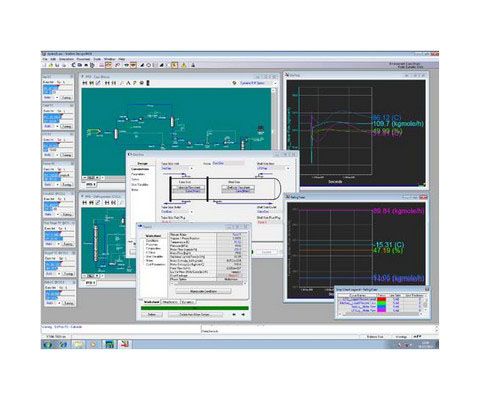The height and width of the screenshot is (396, 480).
Task: Click the Windows Start button
Action: coord(47,344)
